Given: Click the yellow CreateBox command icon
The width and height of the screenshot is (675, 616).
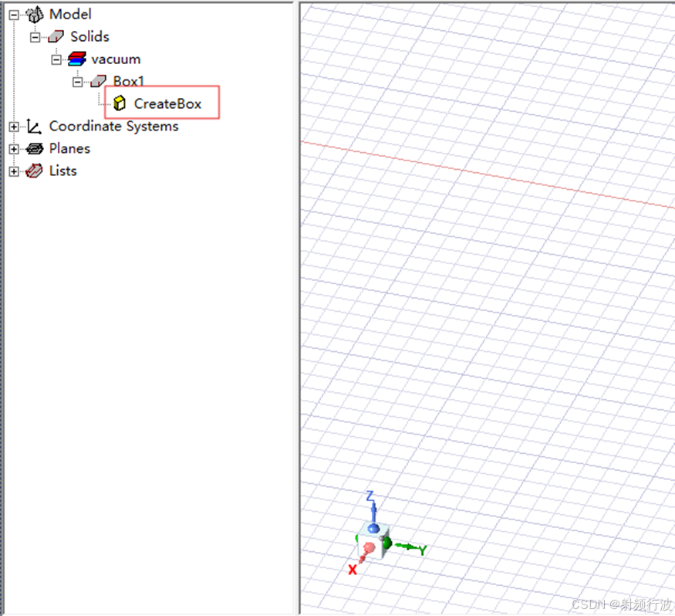Looking at the screenshot, I should click(120, 103).
